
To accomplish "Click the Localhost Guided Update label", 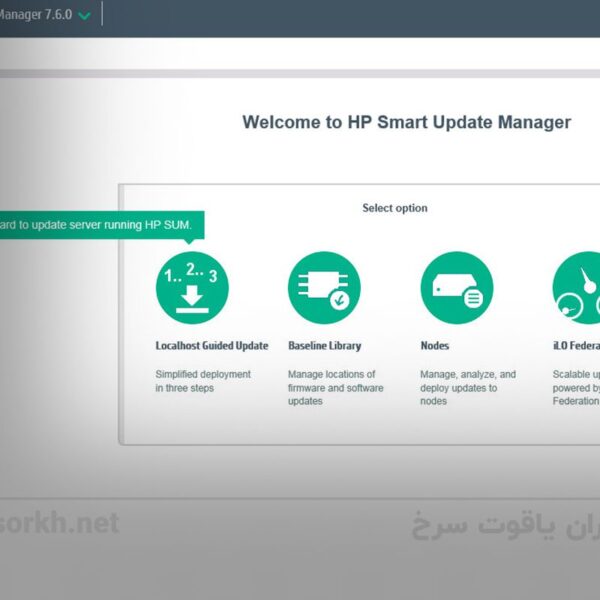I will 212,346.
